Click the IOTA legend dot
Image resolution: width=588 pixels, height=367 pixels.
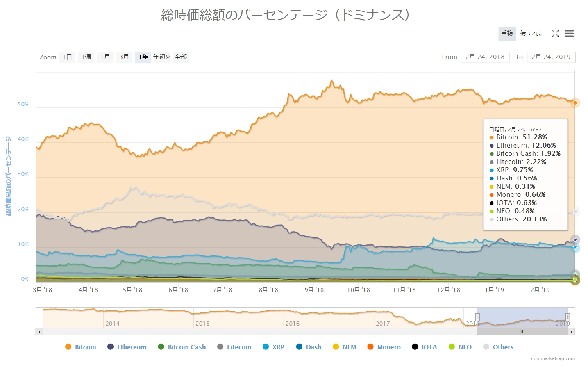[x=415, y=347]
